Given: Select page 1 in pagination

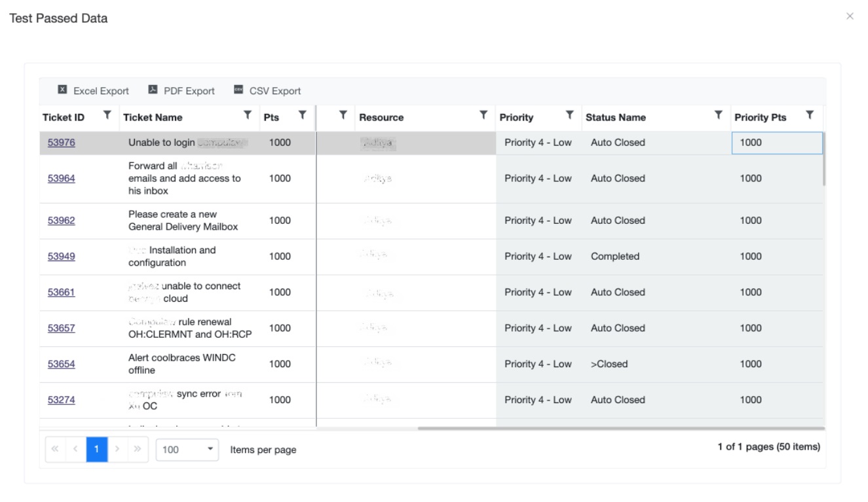Looking at the screenshot, I should coord(96,450).
